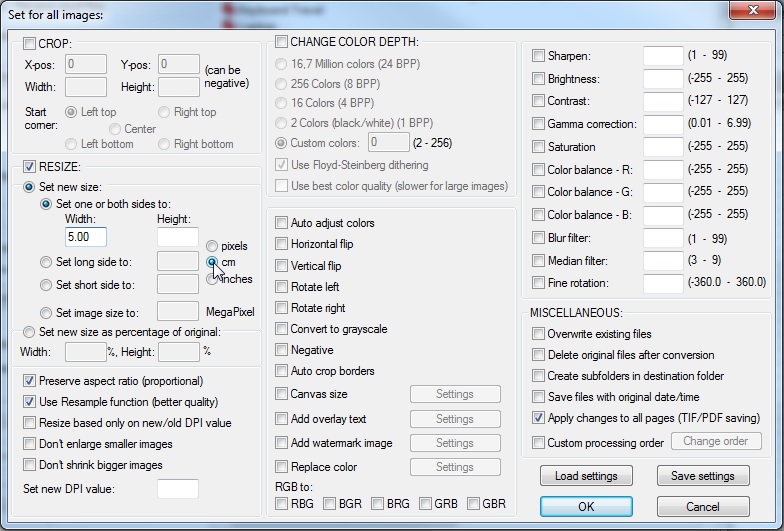Viewport: 784px width, 531px height.
Task: Enable the Horizontal flip checkbox
Action: [x=282, y=244]
